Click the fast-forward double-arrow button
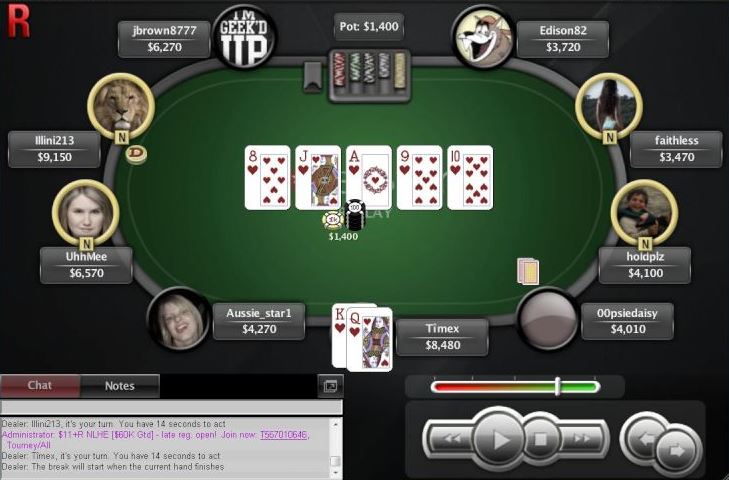 click(x=581, y=439)
